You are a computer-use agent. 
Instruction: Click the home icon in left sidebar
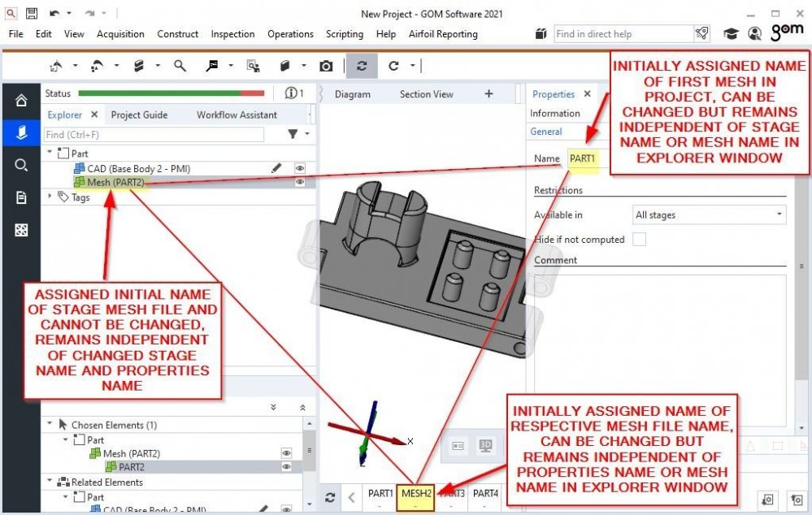click(x=21, y=101)
